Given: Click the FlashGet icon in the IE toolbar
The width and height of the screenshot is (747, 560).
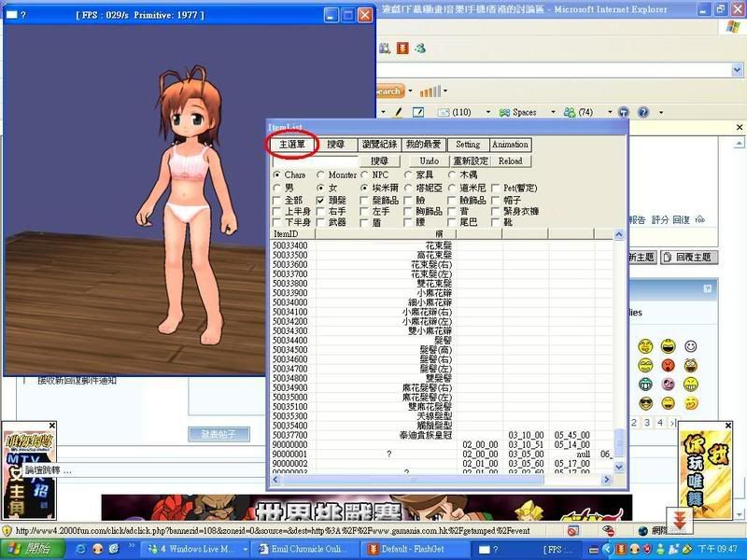Looking at the screenshot, I should coord(402,48).
